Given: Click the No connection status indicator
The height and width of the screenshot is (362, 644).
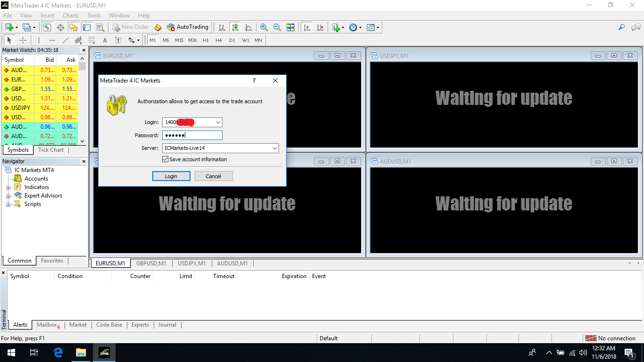Looking at the screenshot, I should (610, 338).
